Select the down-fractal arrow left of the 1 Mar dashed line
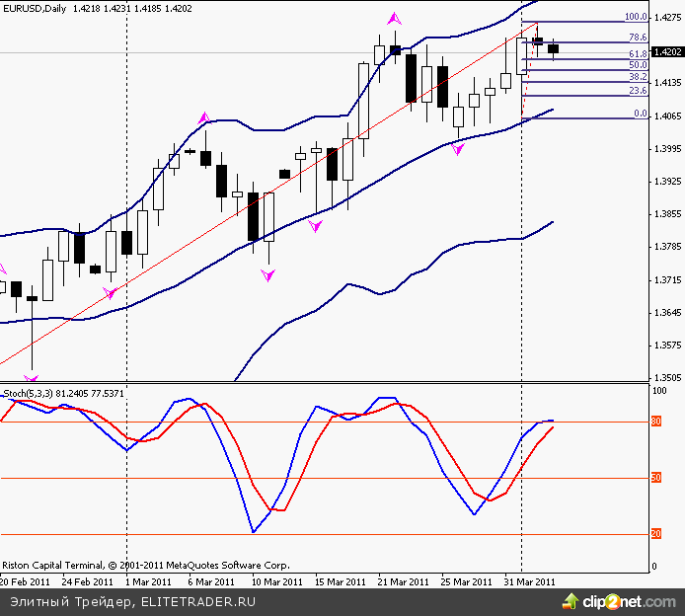Viewport: 685px width, 616px height. pos(110,292)
